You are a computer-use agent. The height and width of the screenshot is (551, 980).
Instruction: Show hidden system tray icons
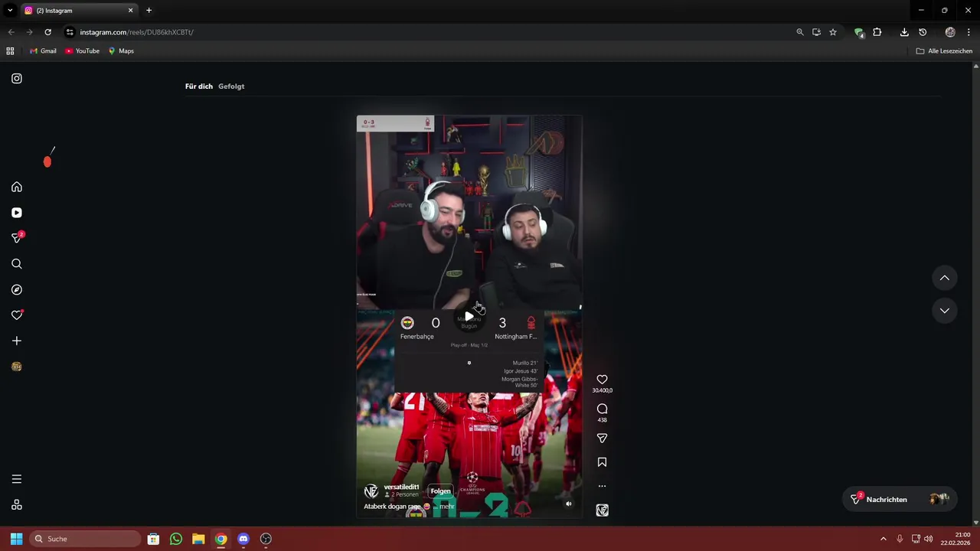[883, 539]
